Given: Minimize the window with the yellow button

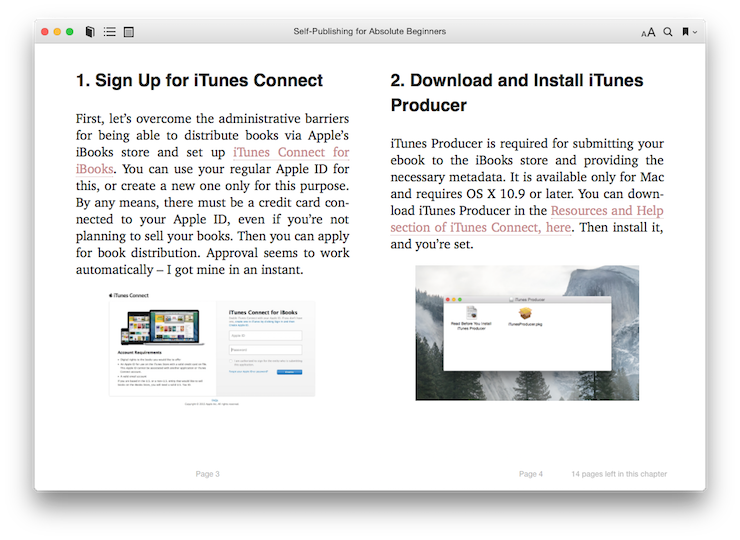Looking at the screenshot, I should 57,32.
